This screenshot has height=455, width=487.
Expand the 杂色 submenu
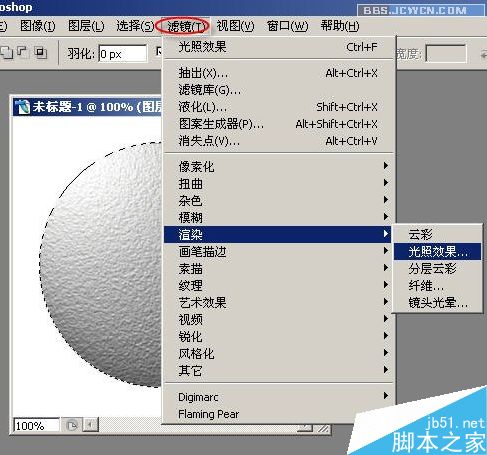[279, 200]
